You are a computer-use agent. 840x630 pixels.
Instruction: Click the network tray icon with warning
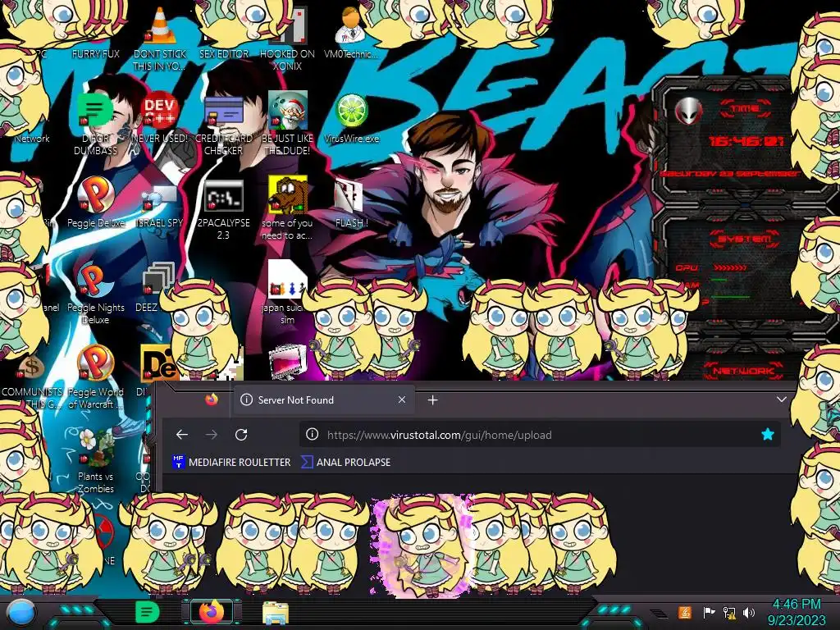729,613
